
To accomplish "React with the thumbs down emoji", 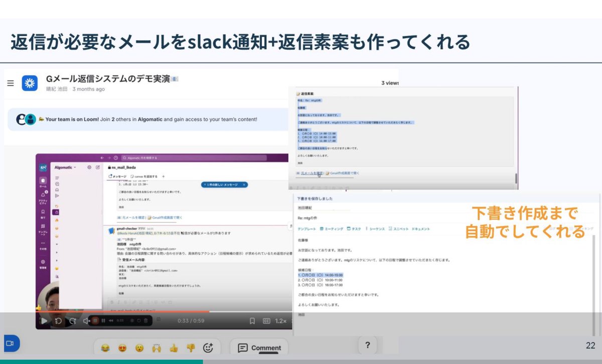I will 191,347.
